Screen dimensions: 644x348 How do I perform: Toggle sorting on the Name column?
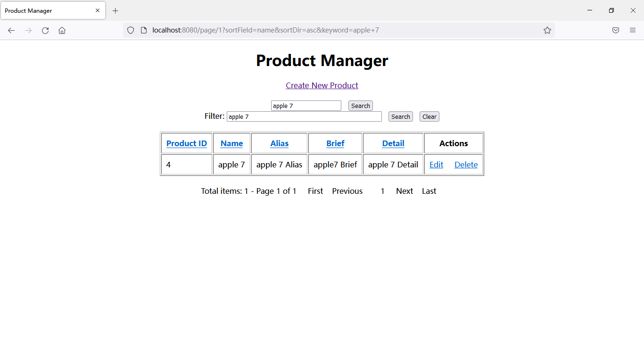(x=231, y=143)
